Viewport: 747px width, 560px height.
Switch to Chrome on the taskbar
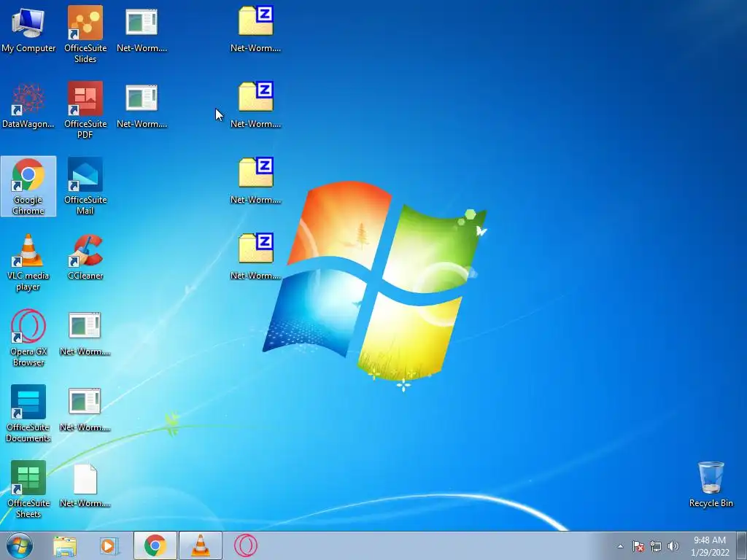point(155,545)
